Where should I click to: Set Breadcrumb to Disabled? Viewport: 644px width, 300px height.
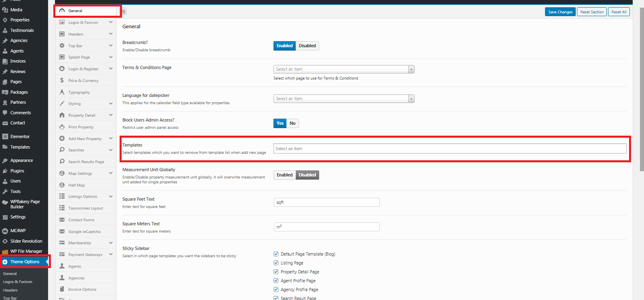pos(307,46)
